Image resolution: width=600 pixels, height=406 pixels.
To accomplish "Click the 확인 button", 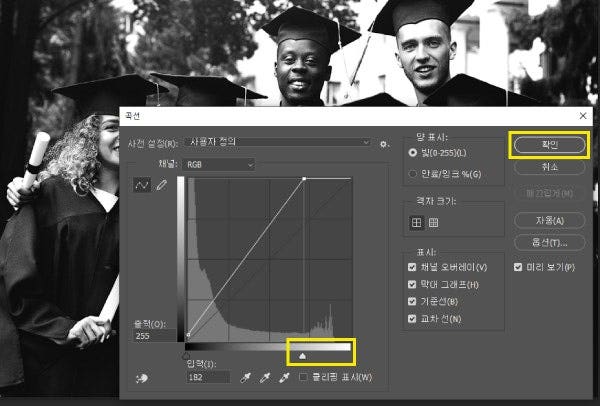I will pos(549,145).
